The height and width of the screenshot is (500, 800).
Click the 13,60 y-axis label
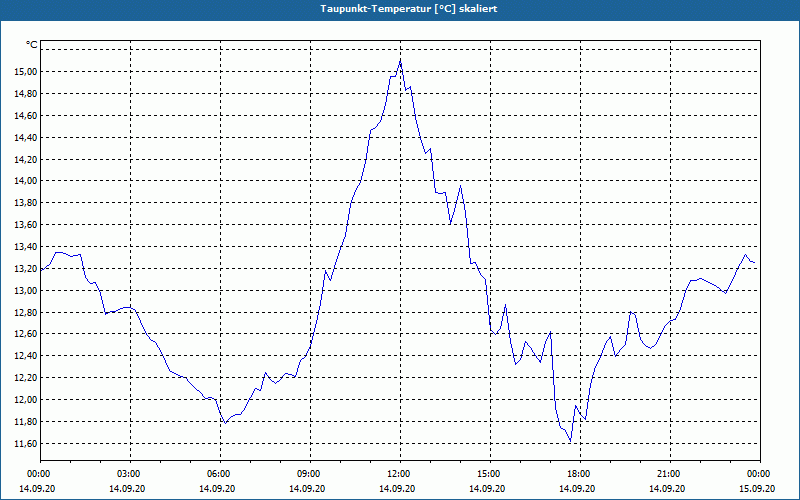tap(27, 225)
